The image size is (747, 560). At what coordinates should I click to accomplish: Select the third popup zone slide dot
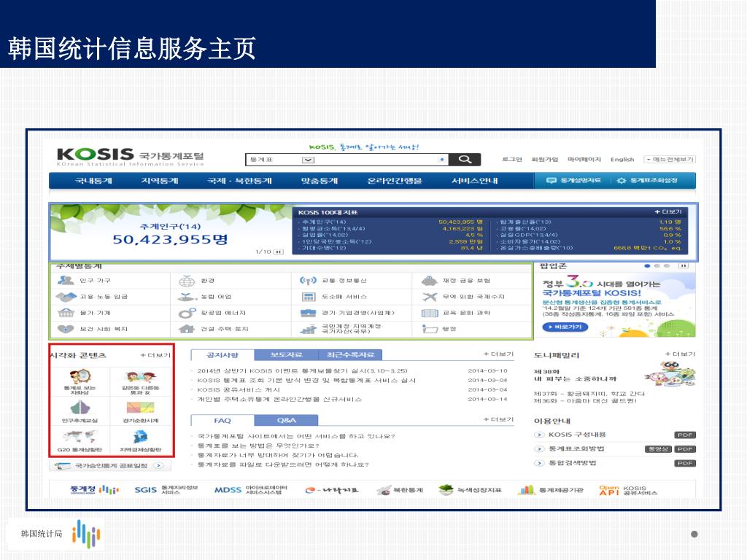(x=667, y=265)
